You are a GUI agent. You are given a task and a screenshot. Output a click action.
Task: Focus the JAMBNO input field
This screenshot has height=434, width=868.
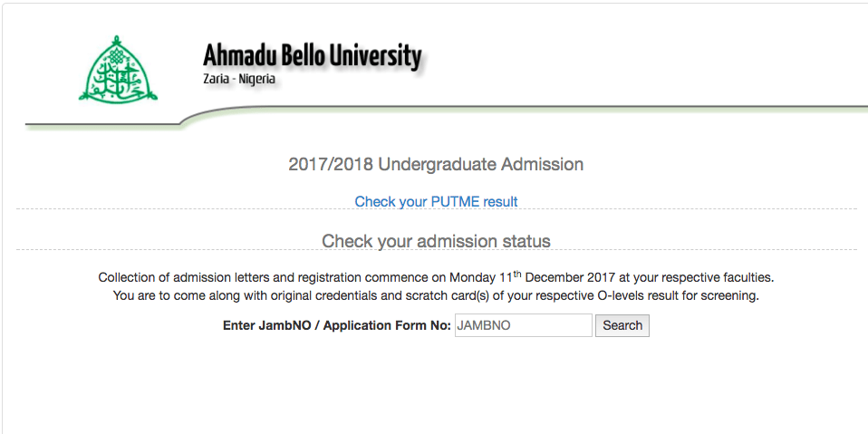[x=524, y=325]
